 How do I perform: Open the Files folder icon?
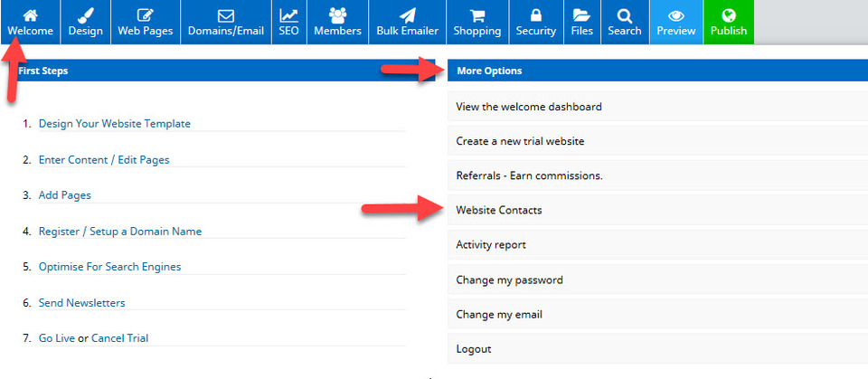581,15
